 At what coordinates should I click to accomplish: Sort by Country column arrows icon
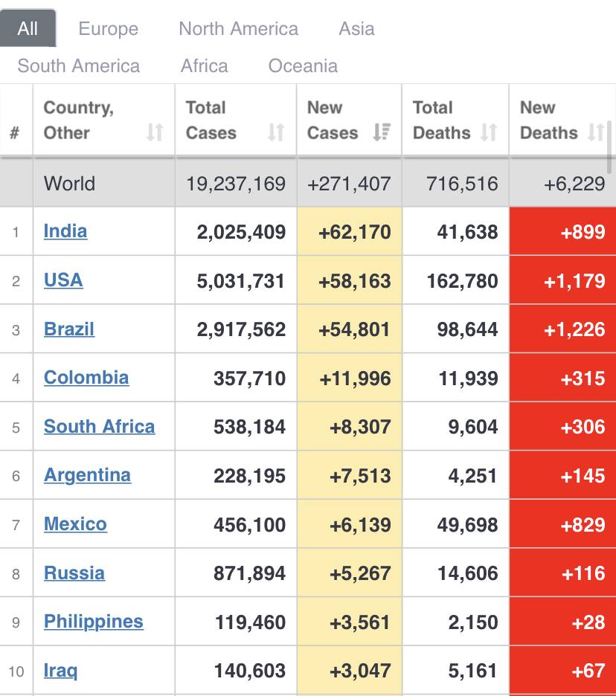point(155,132)
